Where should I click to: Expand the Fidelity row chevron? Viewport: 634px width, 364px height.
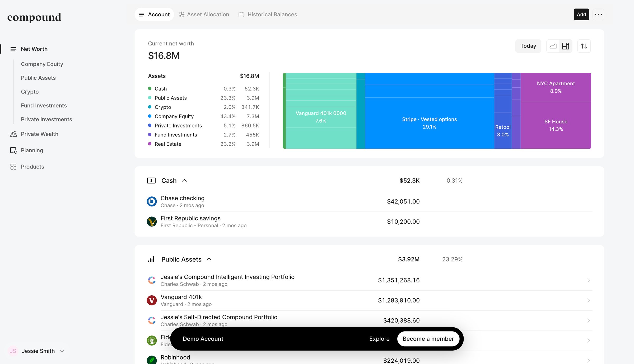[x=589, y=341]
